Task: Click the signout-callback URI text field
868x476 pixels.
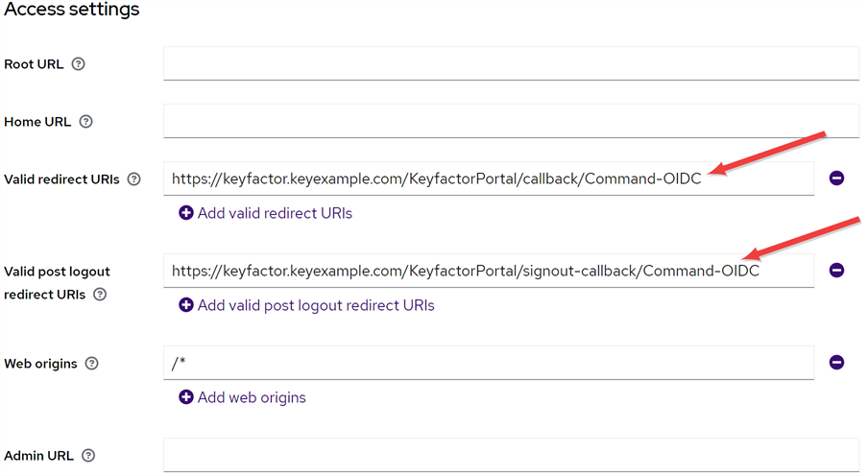Action: [488, 271]
